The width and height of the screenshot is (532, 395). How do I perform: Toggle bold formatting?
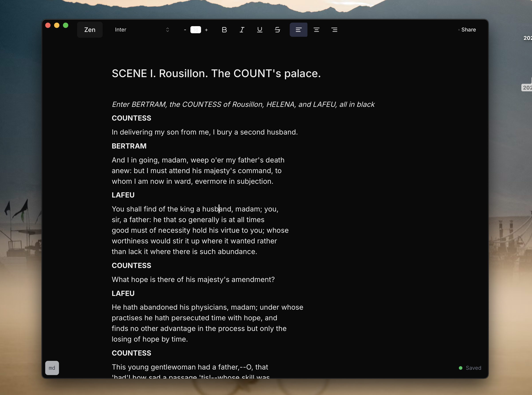[x=224, y=30]
